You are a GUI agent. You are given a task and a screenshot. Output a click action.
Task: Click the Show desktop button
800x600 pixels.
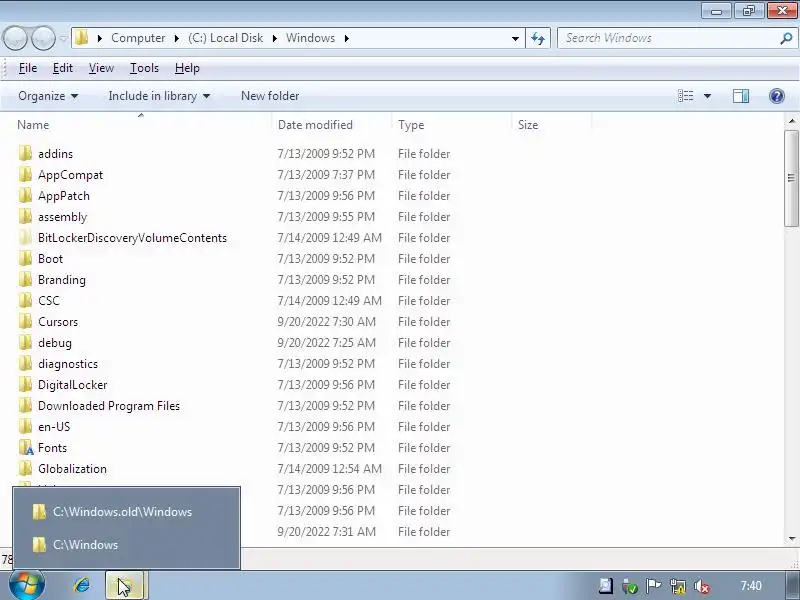[x=791, y=586]
